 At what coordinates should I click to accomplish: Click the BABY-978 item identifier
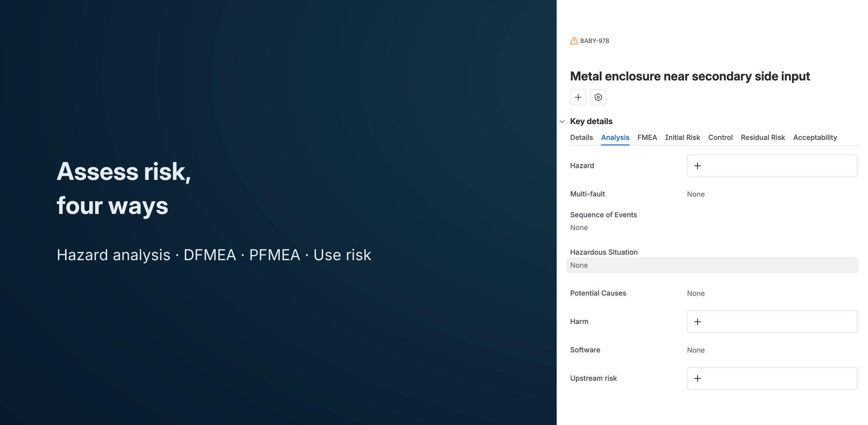pyautogui.click(x=594, y=41)
